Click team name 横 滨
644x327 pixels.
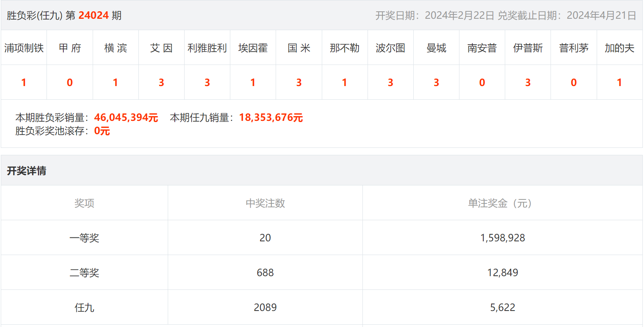[115, 48]
